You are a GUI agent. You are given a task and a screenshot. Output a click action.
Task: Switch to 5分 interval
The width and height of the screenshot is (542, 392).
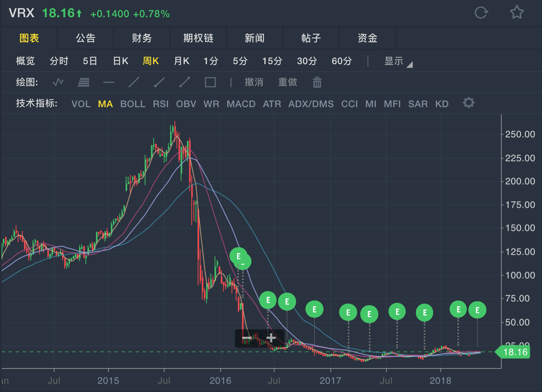pos(240,61)
